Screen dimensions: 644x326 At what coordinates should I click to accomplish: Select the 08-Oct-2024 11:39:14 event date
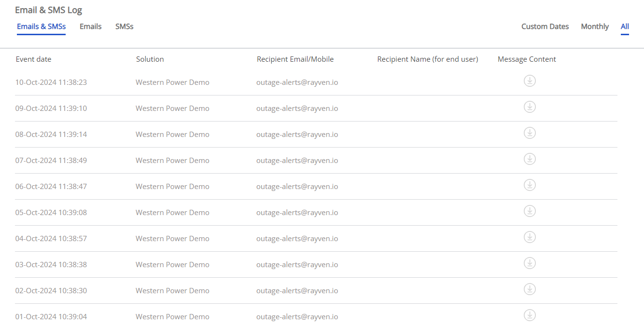(x=51, y=135)
